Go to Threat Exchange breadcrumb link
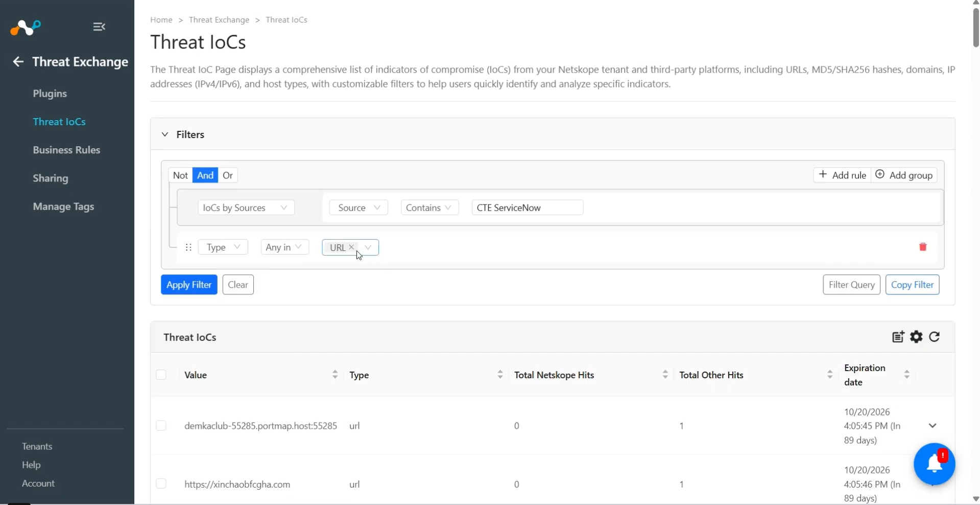This screenshot has height=505, width=980. [219, 20]
